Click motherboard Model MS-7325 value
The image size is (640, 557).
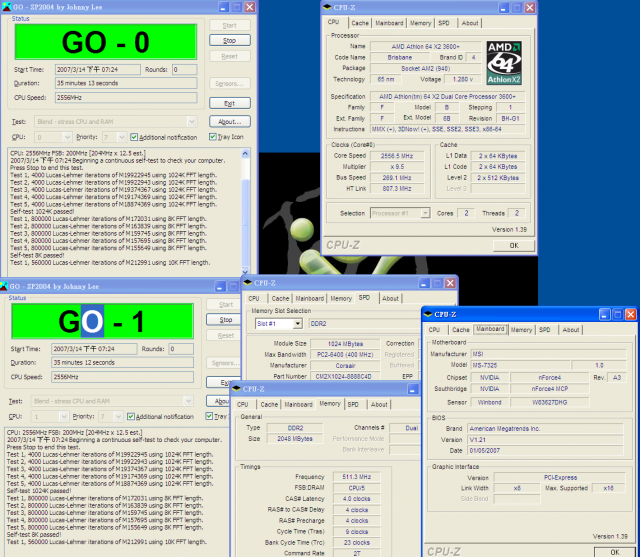point(520,365)
